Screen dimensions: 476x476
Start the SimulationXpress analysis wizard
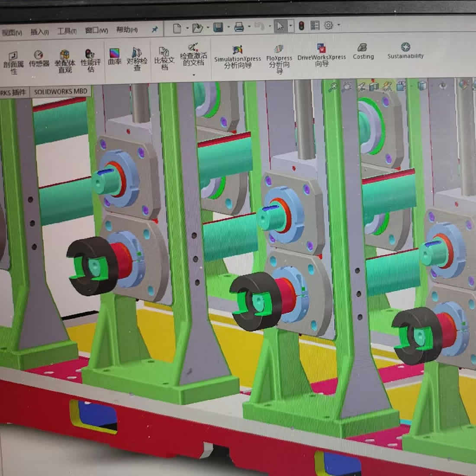click(x=237, y=57)
